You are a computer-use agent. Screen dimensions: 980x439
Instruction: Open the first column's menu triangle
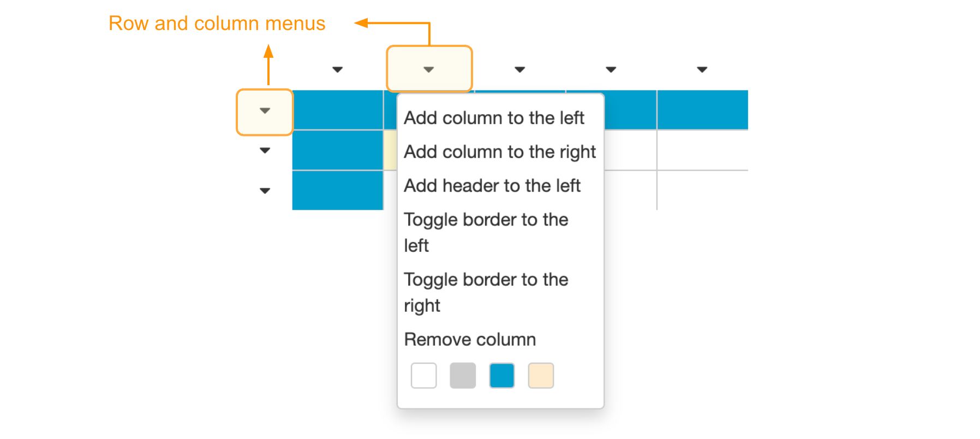(x=338, y=69)
